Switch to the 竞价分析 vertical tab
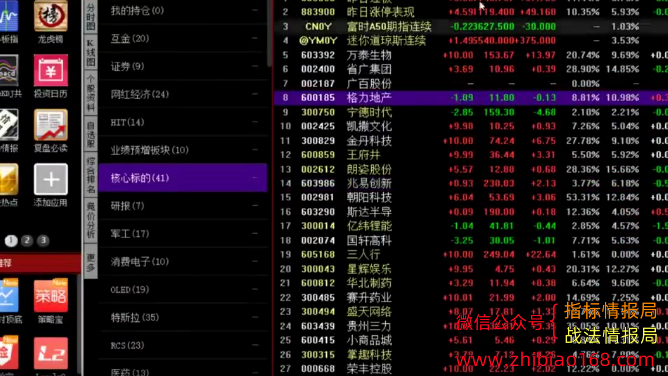Viewport: 668px width, 376px height. [x=91, y=220]
